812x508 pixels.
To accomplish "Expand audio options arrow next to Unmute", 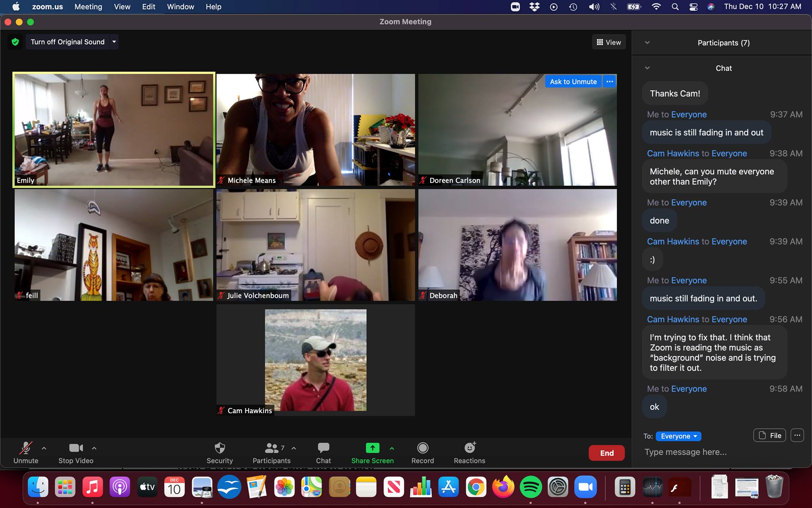I will (x=44, y=448).
